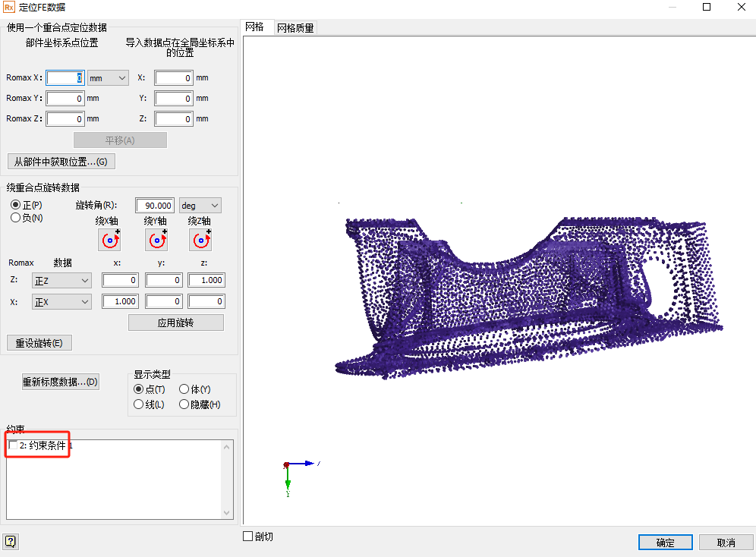Open the X: 正X axis dropdown

pos(61,302)
